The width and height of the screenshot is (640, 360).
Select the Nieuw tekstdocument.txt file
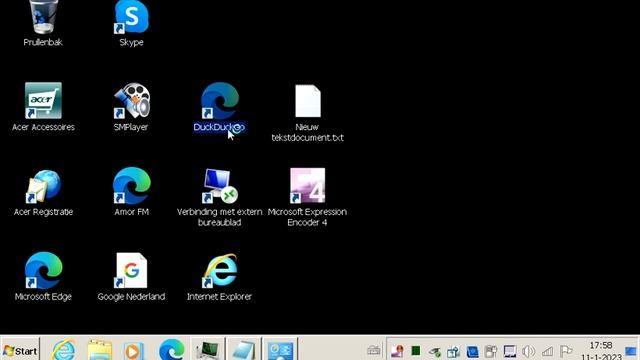tap(307, 113)
